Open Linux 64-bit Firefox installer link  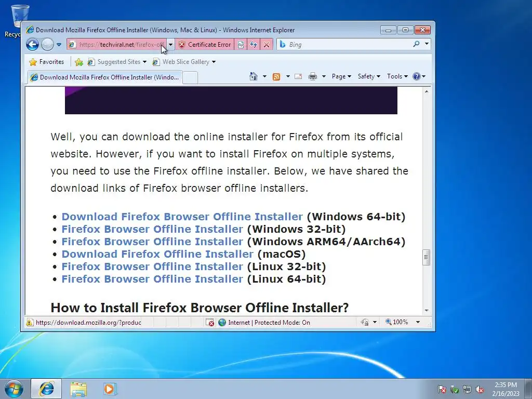coord(152,279)
